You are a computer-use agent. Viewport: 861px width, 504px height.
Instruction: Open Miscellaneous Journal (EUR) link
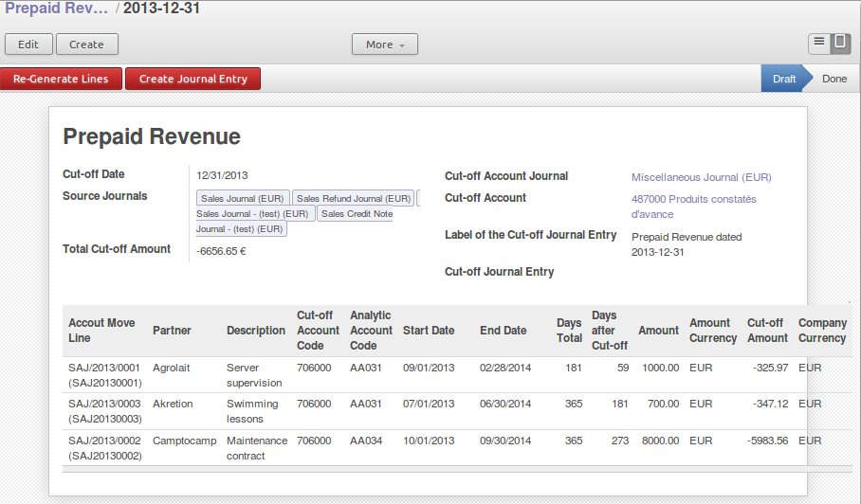701,177
